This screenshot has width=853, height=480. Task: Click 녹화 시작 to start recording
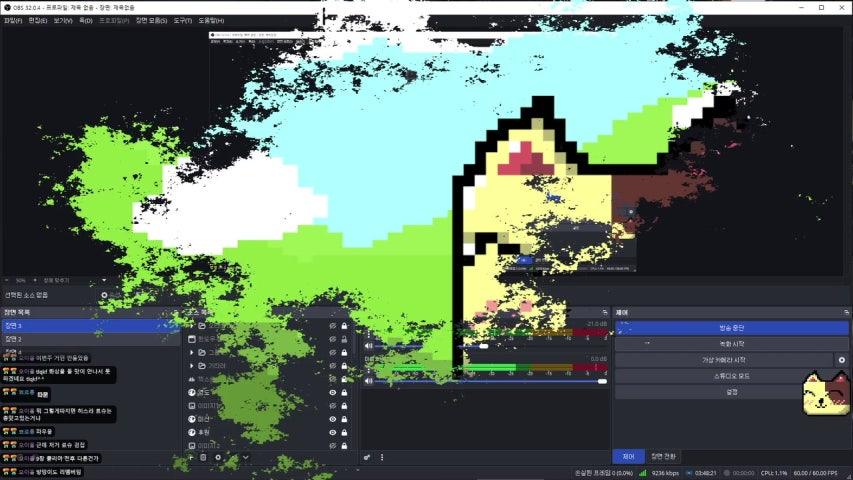click(x=732, y=344)
